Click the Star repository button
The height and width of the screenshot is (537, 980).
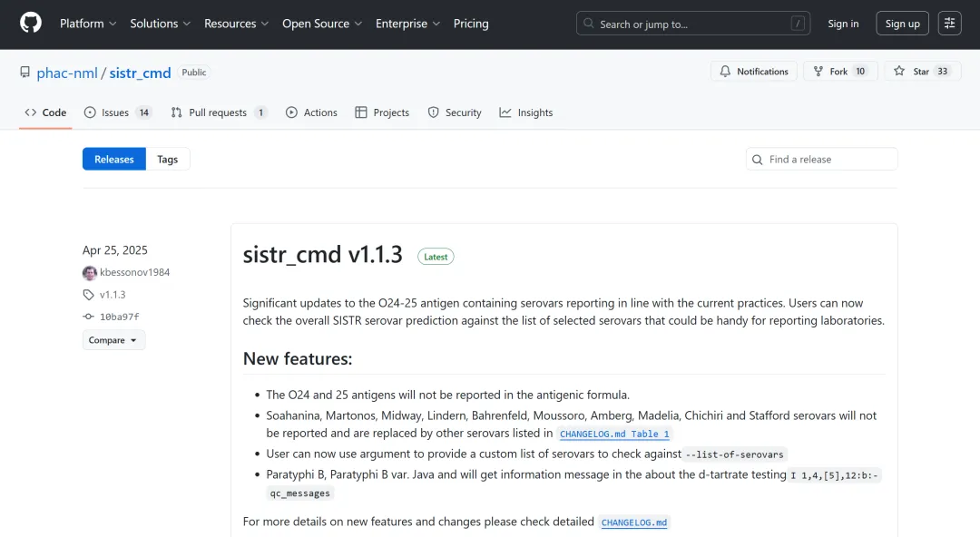[x=921, y=72]
